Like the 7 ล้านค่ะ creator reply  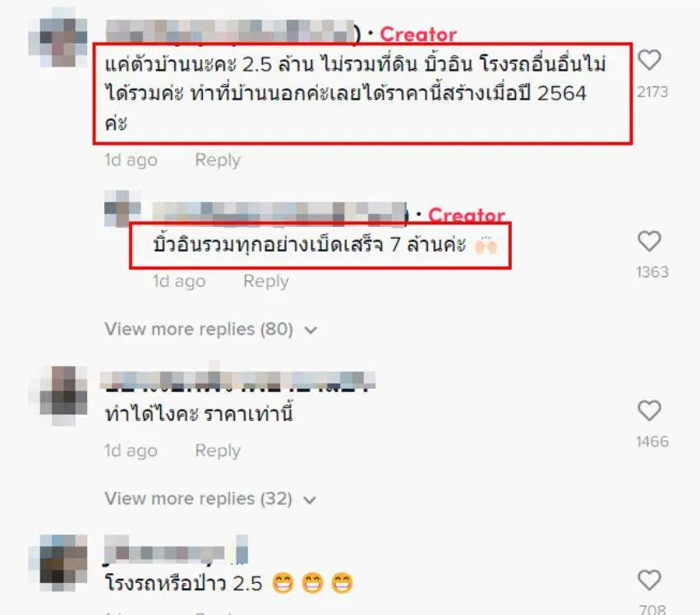pos(649,241)
